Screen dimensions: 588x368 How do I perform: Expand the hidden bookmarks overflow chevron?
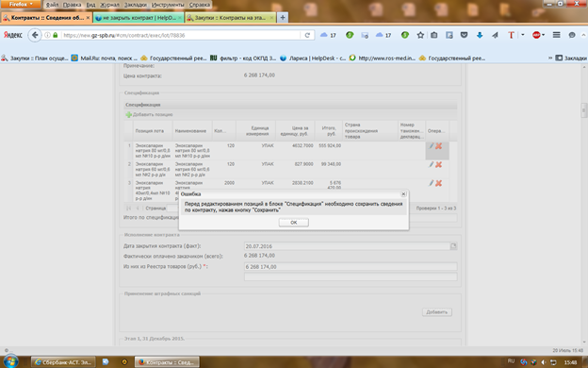[550, 58]
